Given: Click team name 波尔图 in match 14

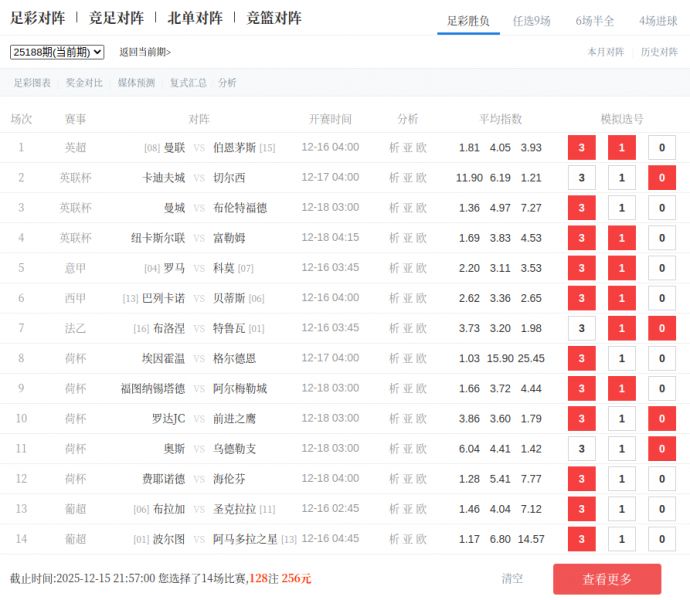Looking at the screenshot, I should tap(169, 540).
